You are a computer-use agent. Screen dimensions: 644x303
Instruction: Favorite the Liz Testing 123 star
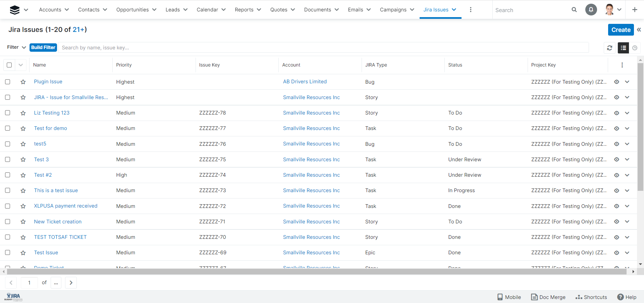coord(23,113)
